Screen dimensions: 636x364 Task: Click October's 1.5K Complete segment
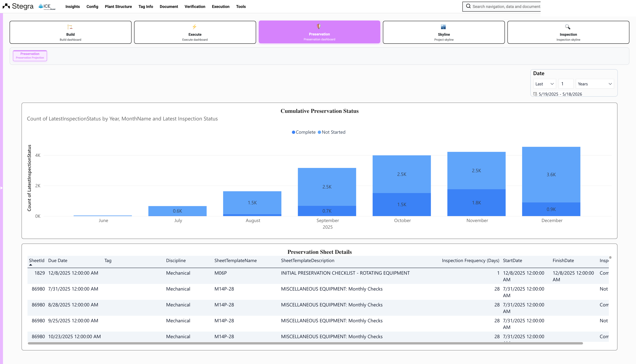tap(402, 205)
